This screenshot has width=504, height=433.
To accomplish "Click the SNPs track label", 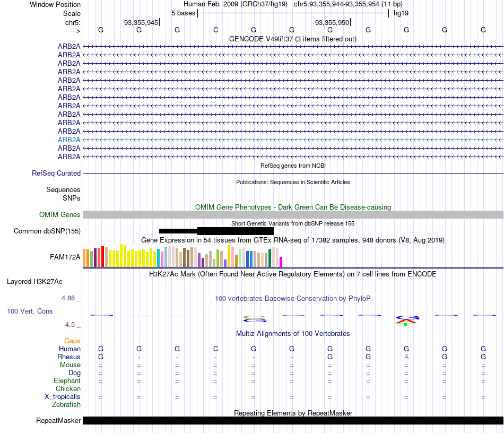I will [72, 198].
